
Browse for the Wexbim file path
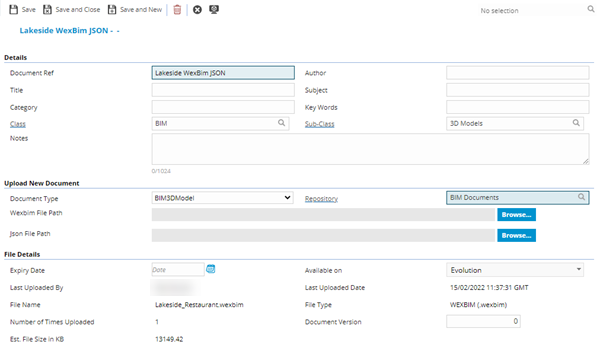516,215
